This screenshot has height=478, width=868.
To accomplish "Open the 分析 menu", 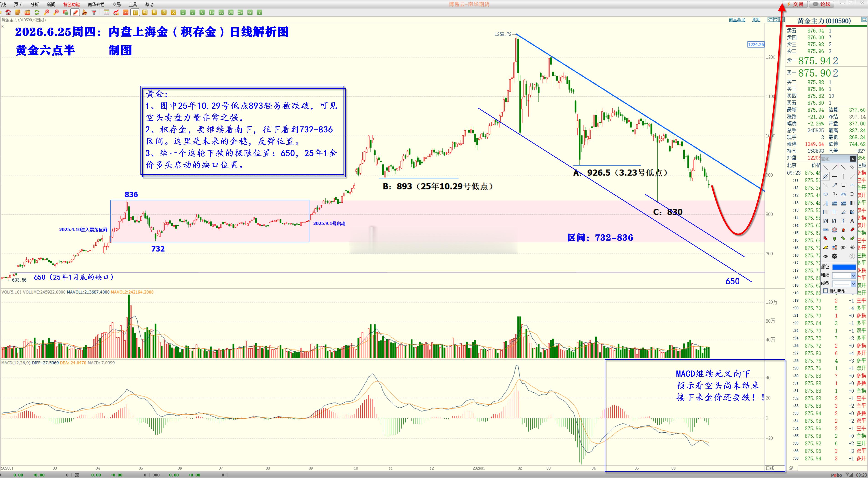I will (34, 4).
